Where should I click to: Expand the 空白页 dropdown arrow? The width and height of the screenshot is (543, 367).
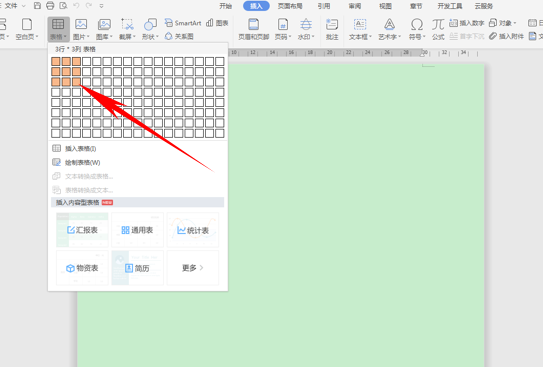tap(37, 37)
